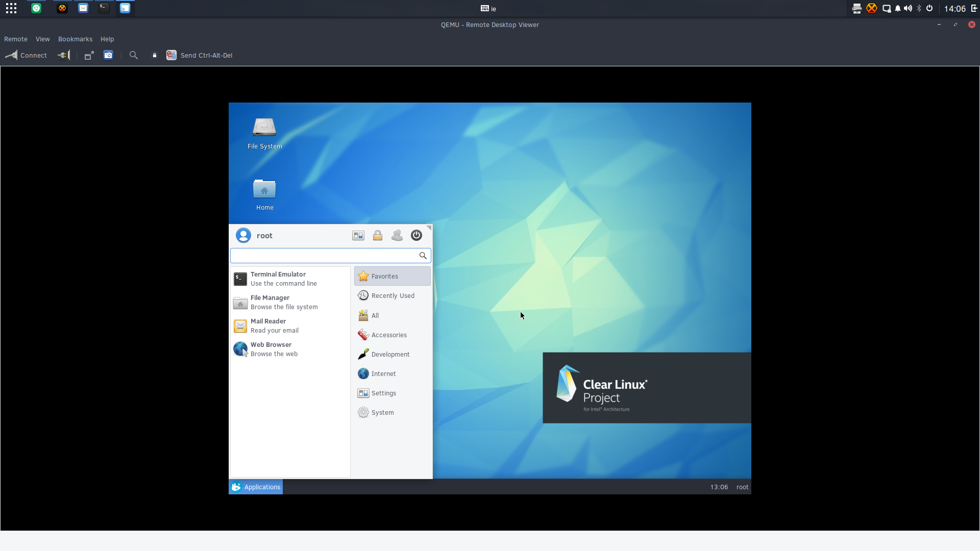This screenshot has width=980, height=551.
Task: Click the switch user icon
Action: pos(397,235)
